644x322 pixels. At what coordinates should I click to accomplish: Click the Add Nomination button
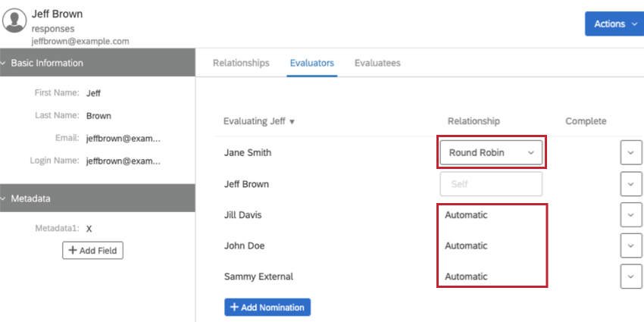tap(267, 307)
